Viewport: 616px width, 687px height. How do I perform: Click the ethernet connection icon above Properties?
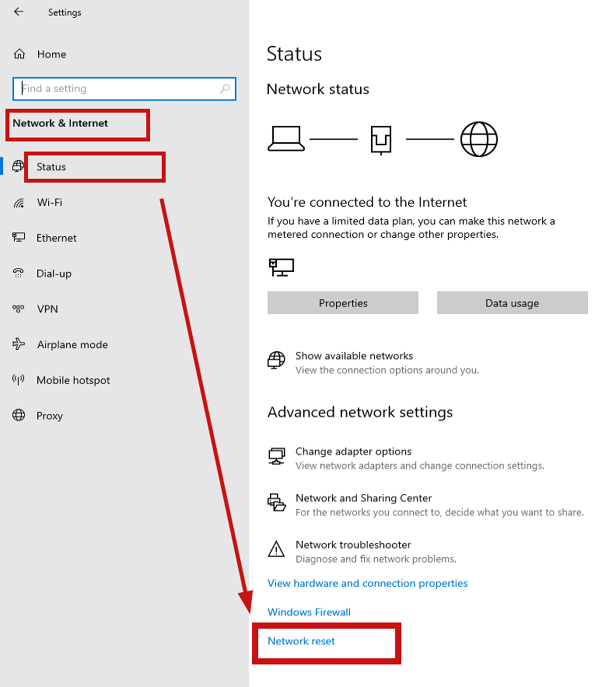281,267
